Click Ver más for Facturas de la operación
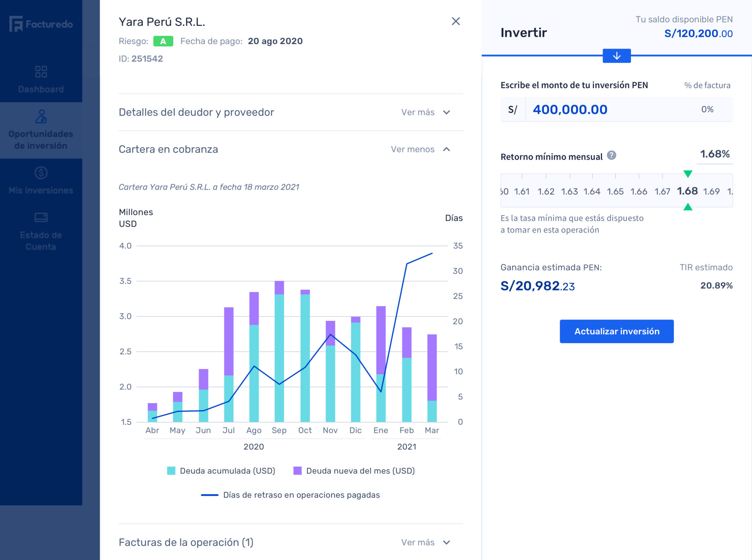The image size is (752, 560). pos(418,542)
